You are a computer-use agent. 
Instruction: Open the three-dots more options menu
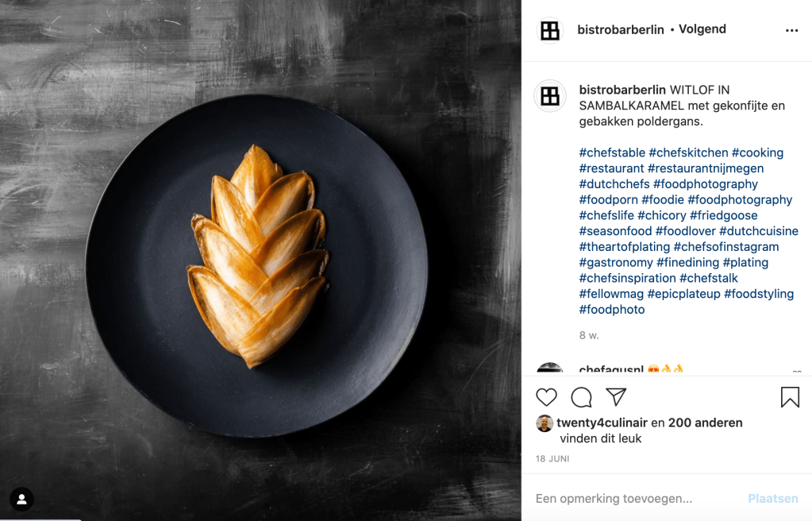tap(792, 31)
